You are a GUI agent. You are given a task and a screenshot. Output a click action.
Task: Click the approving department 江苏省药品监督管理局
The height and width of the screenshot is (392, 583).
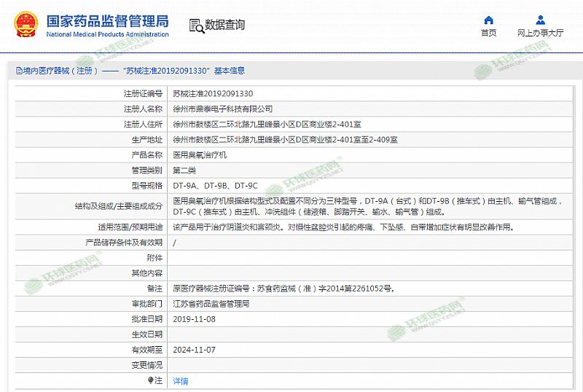211,304
